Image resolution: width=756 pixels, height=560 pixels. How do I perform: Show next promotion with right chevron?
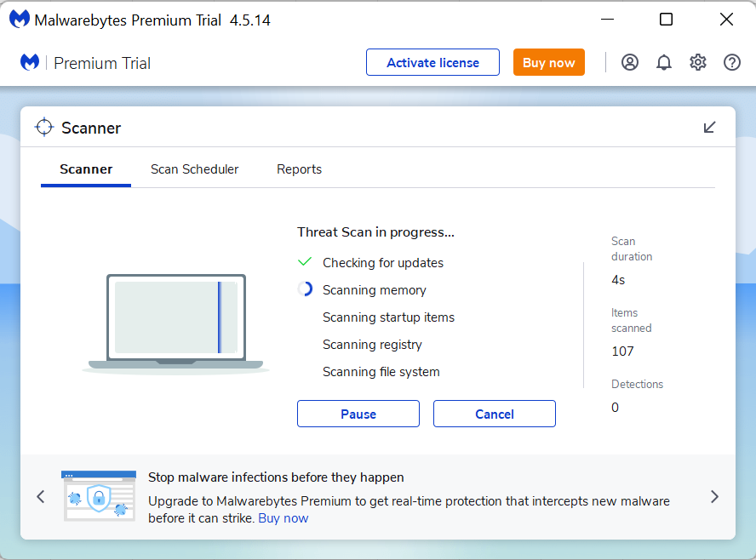tap(714, 497)
